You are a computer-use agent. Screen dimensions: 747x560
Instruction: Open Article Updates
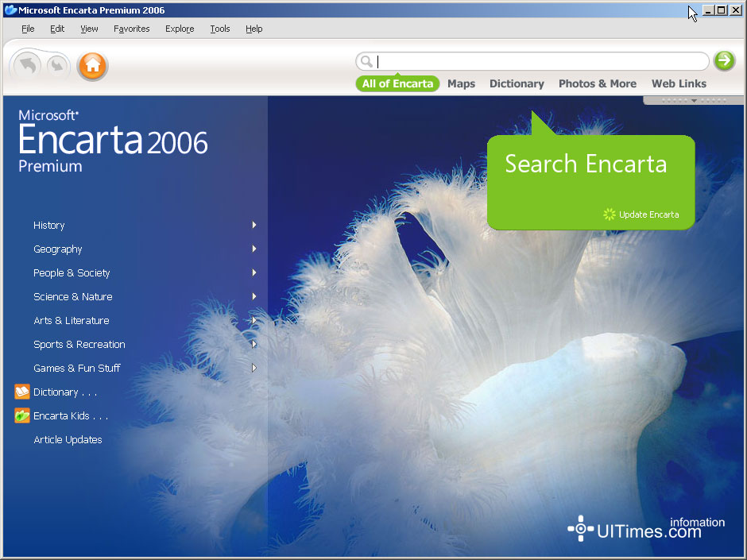coord(68,439)
